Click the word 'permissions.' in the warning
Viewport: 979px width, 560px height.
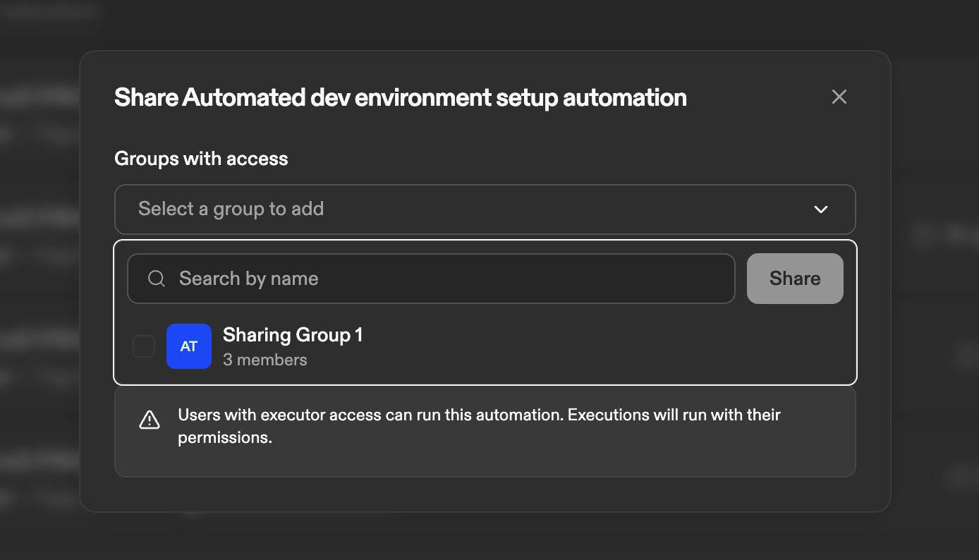pos(225,438)
